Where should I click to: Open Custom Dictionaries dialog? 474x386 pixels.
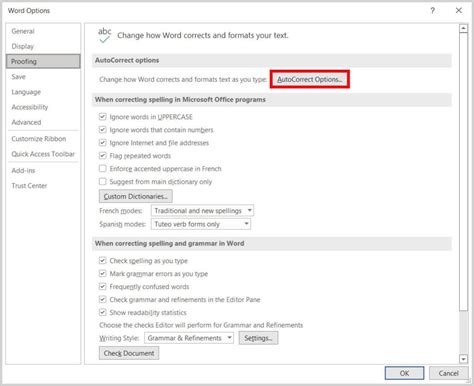[x=136, y=196]
